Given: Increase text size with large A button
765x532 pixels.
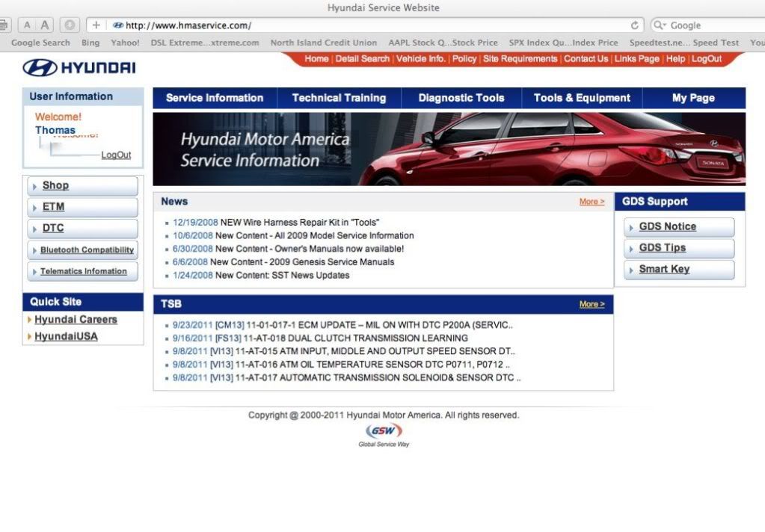Looking at the screenshot, I should (x=44, y=25).
